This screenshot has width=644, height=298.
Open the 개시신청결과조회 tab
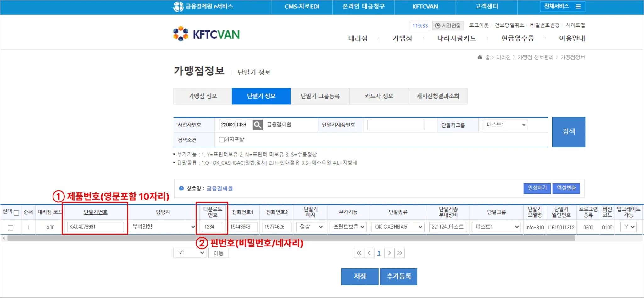[x=438, y=96]
